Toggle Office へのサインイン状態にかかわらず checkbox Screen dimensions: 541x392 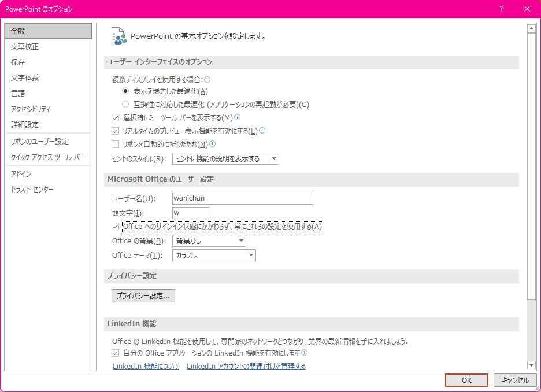(x=115, y=227)
